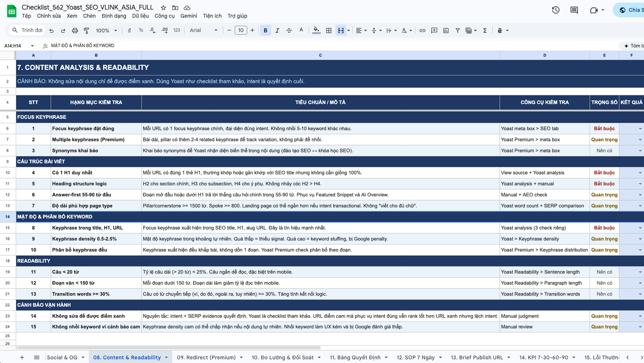Viewport: 644px width, 363px height.
Task: Open the Gemini menu
Action: tap(189, 16)
